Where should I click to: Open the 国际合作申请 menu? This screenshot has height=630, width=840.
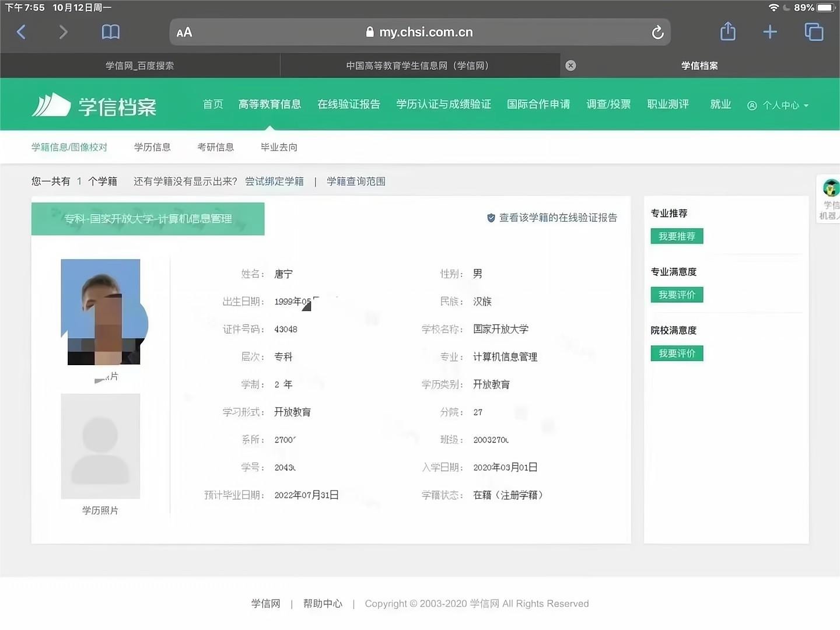click(x=538, y=104)
